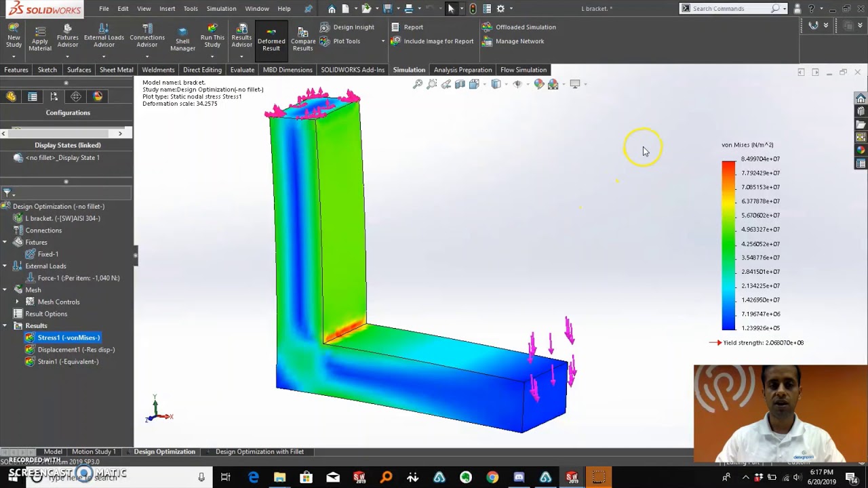Image resolution: width=868 pixels, height=488 pixels.
Task: Click the New Study icon
Action: 14,37
